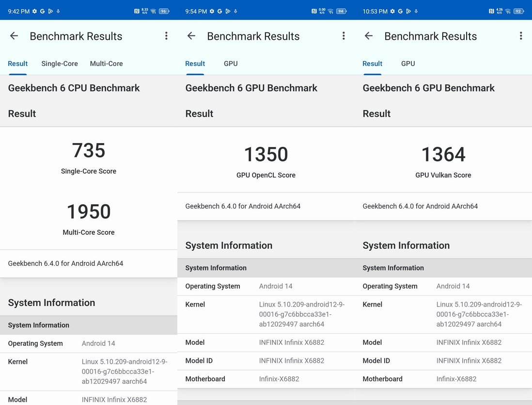Tap back arrow on CPU benchmark screen
The height and width of the screenshot is (405, 532).
14,36
